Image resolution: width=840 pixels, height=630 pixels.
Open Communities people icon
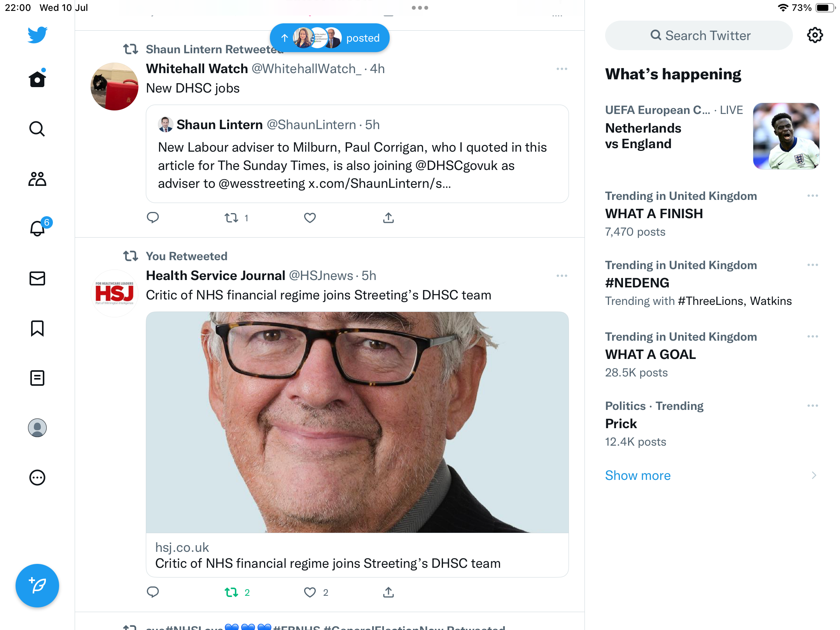(37, 179)
